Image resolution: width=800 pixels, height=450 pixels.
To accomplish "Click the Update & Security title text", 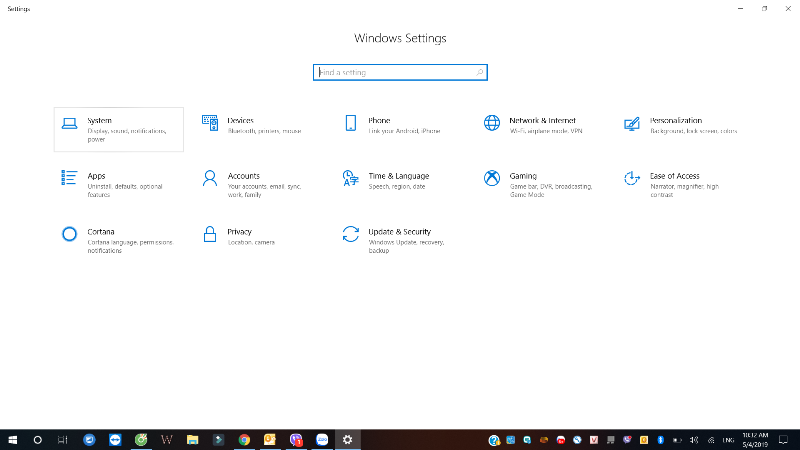I will 399,232.
